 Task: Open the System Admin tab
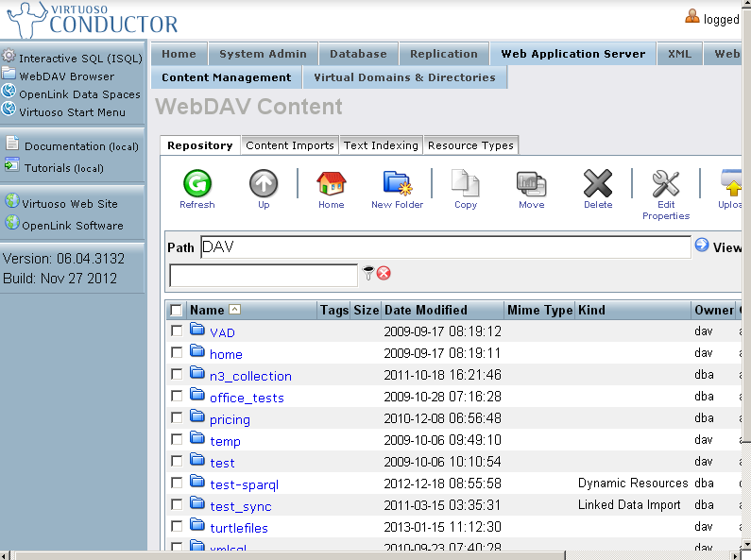[263, 54]
